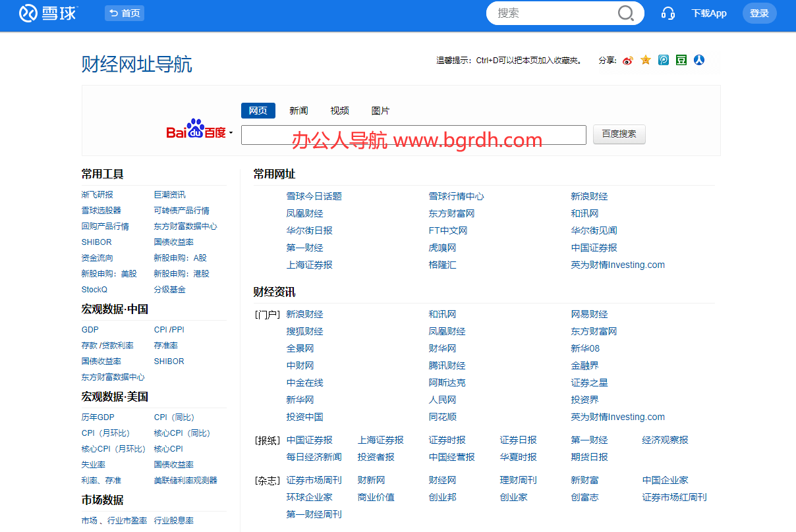This screenshot has height=532, width=796.
Task: Share to Douban icon
Action: click(681, 60)
